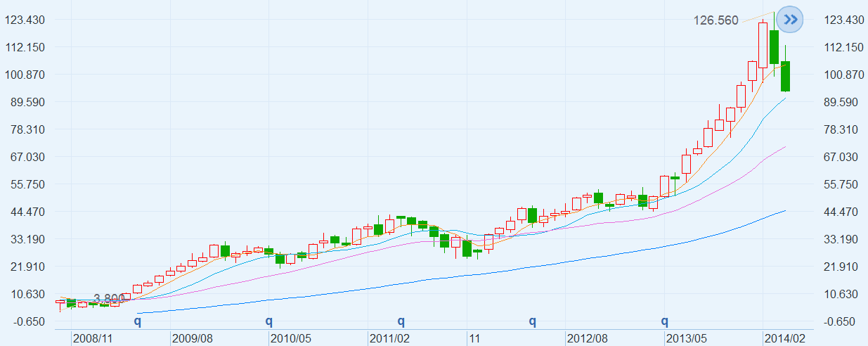Viewport: 868px width, 346px height.
Task: Click the 126.560 peak price label
Action: (716, 20)
